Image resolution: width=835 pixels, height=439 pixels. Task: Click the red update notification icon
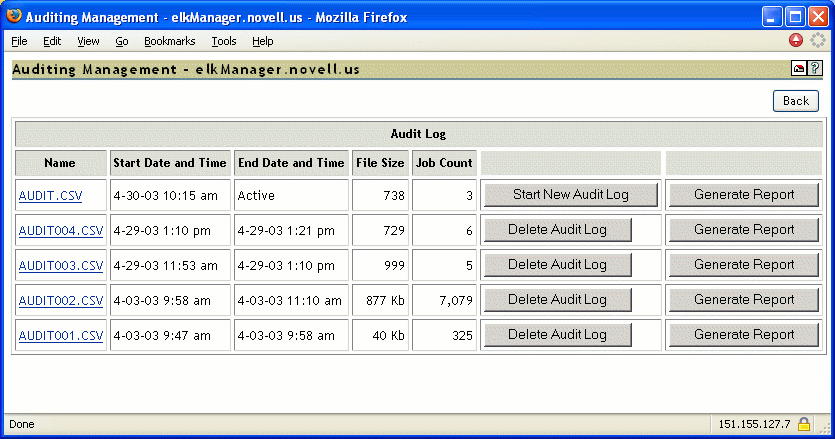pyautogui.click(x=796, y=41)
